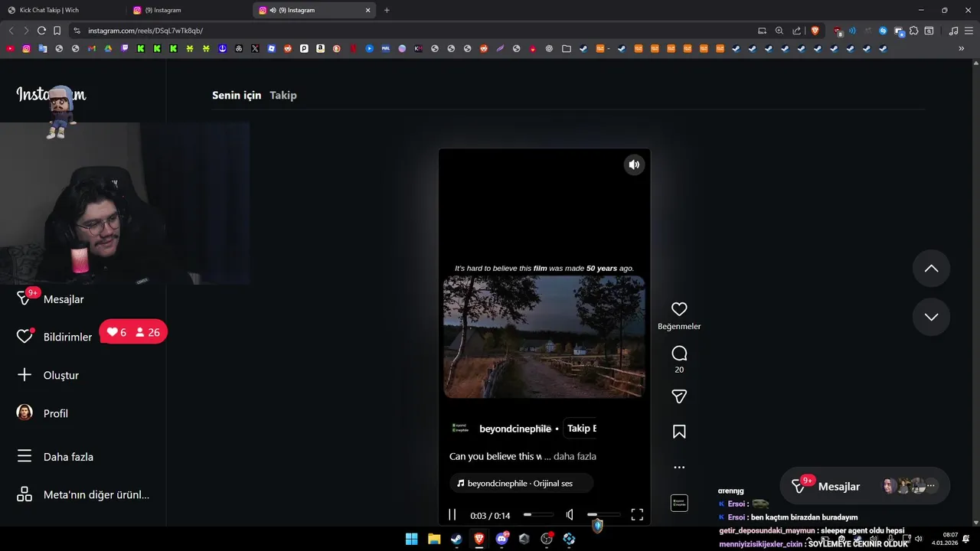Save the reel with the bookmark icon
The height and width of the screenshot is (551, 980).
[x=679, y=432]
